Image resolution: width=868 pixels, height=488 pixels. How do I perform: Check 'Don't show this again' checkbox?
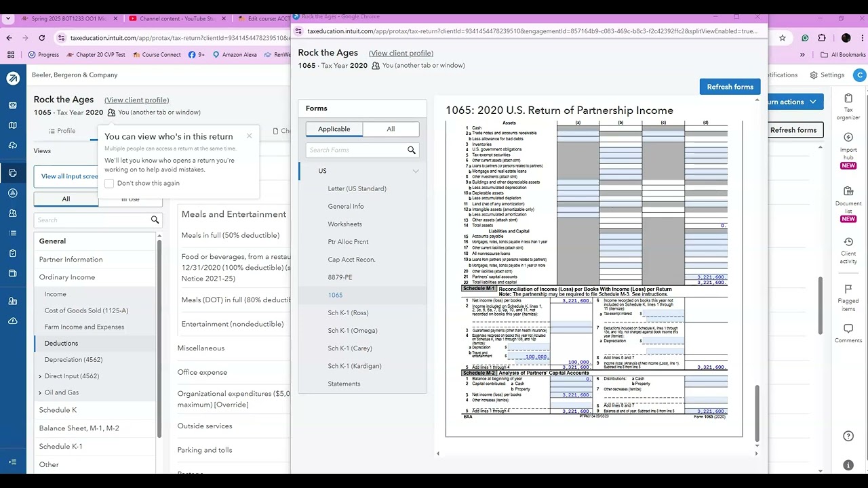pos(109,183)
